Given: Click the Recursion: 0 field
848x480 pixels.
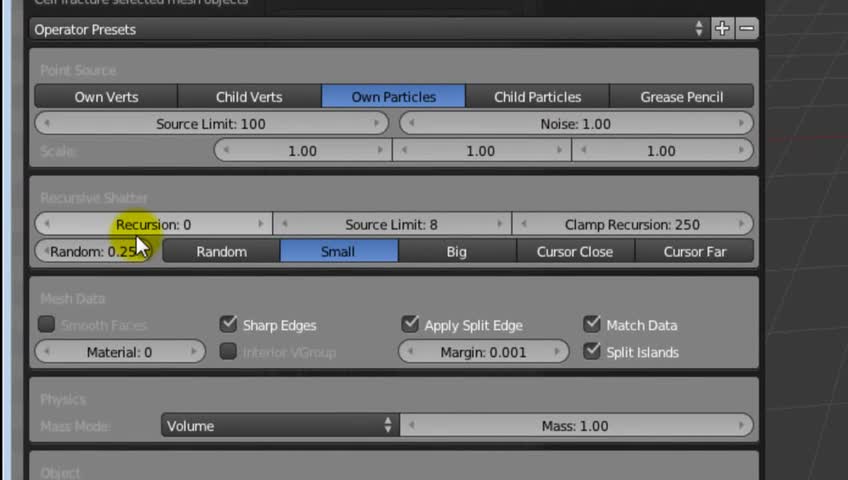Looking at the screenshot, I should (154, 224).
